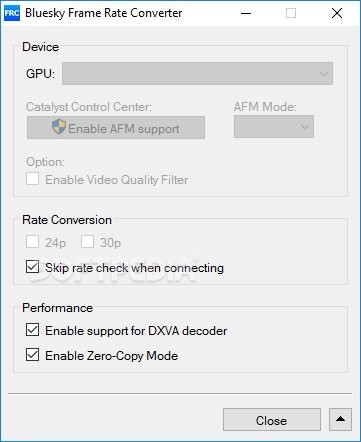Minimize the Bluesky Frame Rate Converter window
The height and width of the screenshot is (442, 361).
pos(246,13)
